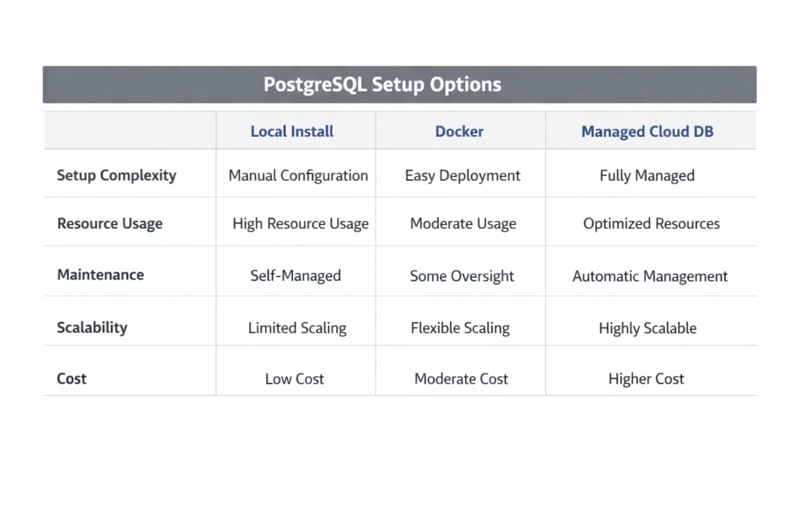
Task: Click the Scalability row label
Action: [x=92, y=327]
